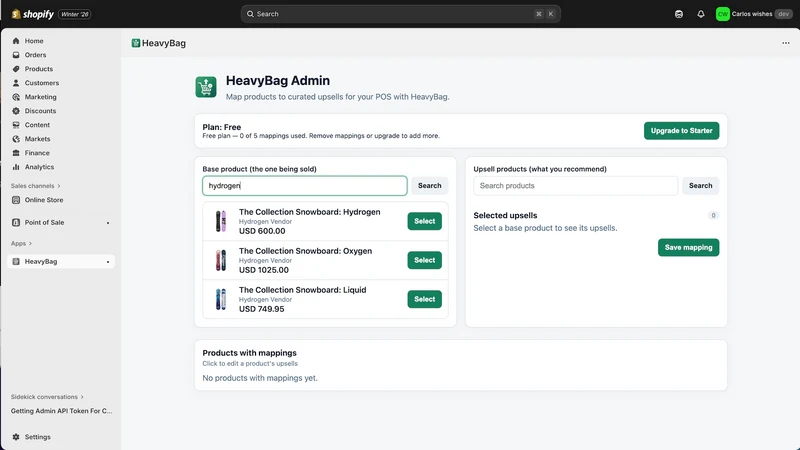Open the Content icon

tap(16, 125)
